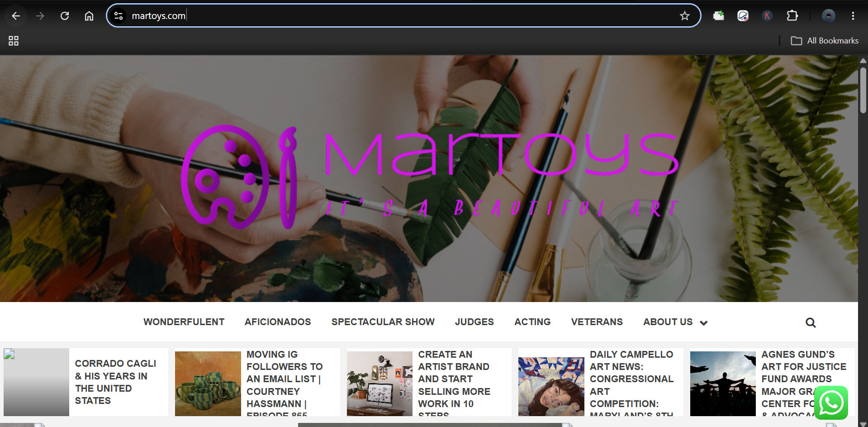This screenshot has height=427, width=868.
Task: Reload the martoys.com page
Action: pyautogui.click(x=65, y=16)
